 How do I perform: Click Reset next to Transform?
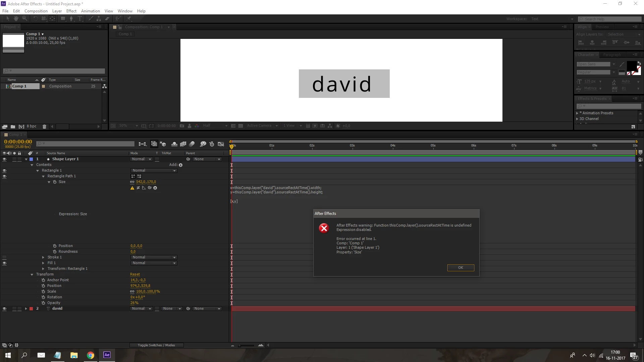click(135, 274)
